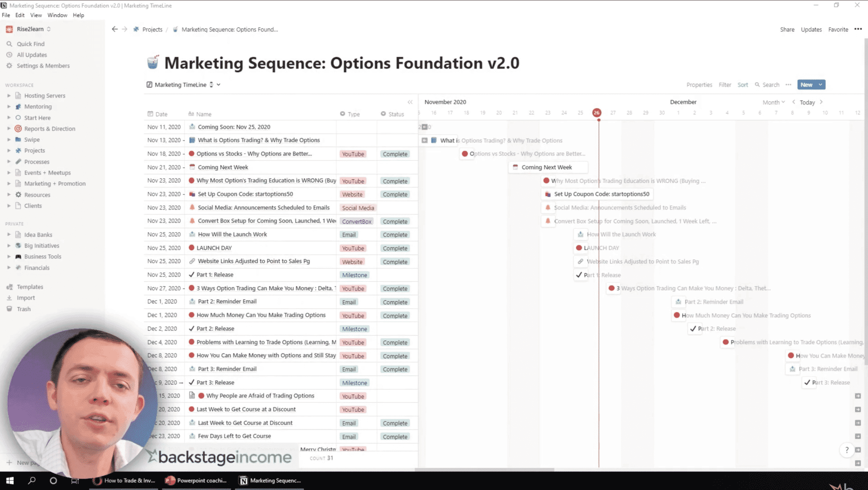This screenshot has height=490, width=868.
Task: Open Swipe page in the sidebar
Action: tap(32, 140)
